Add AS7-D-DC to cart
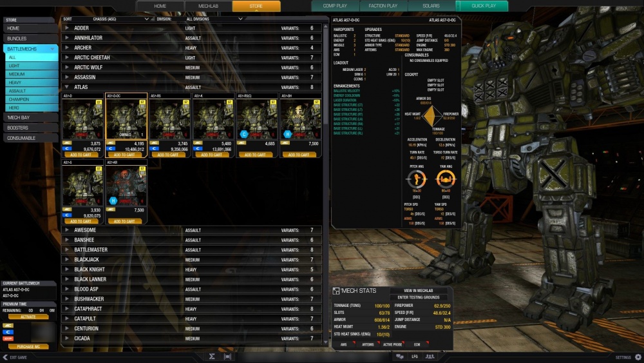Viewport: 644px width, 363px height. [x=124, y=155]
